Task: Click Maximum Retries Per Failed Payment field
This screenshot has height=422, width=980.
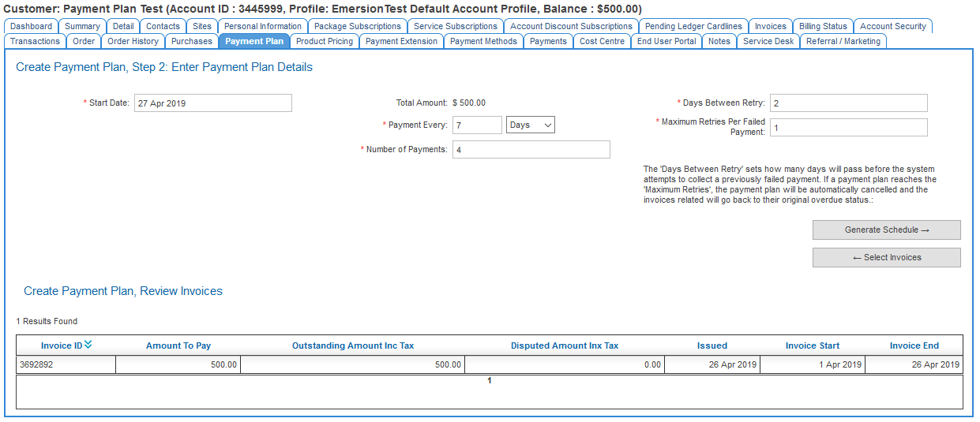Action: [x=848, y=127]
